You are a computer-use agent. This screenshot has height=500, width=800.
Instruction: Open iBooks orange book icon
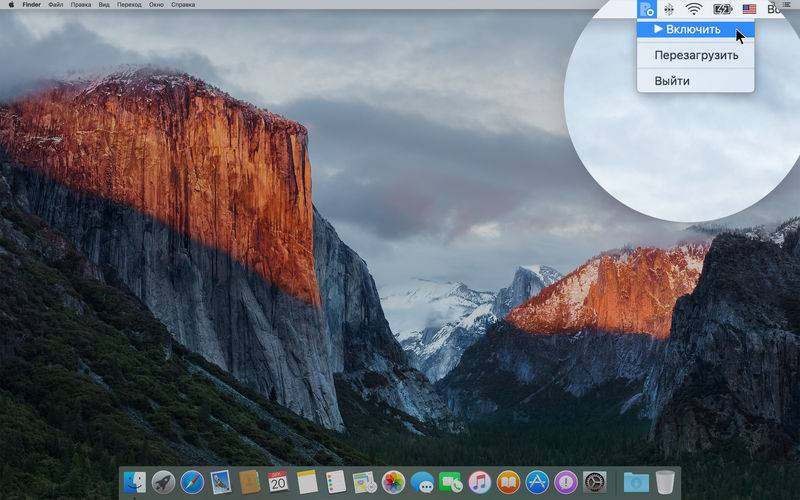tap(509, 482)
